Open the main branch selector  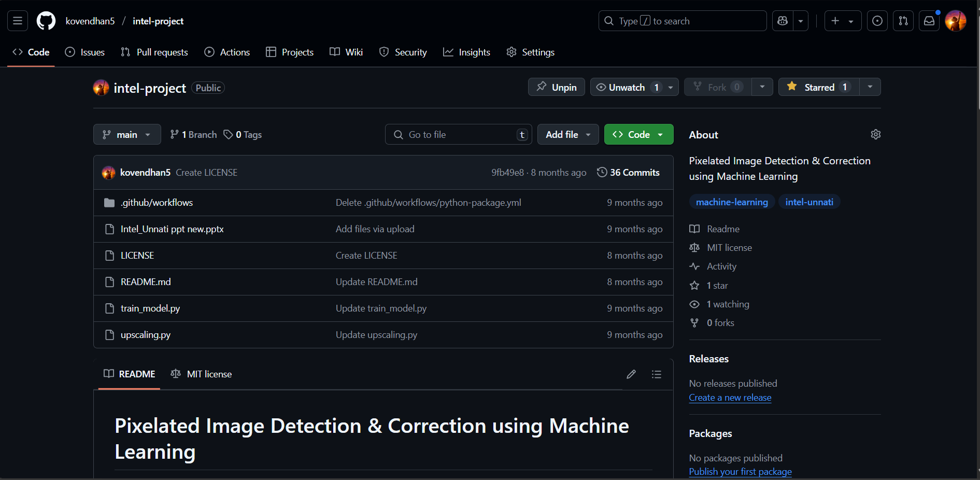click(127, 134)
